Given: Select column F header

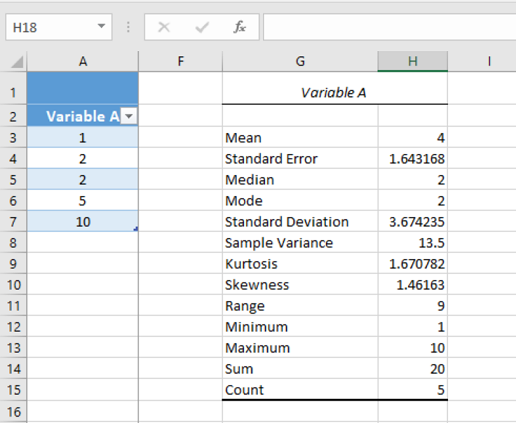Looking at the screenshot, I should click(180, 61).
